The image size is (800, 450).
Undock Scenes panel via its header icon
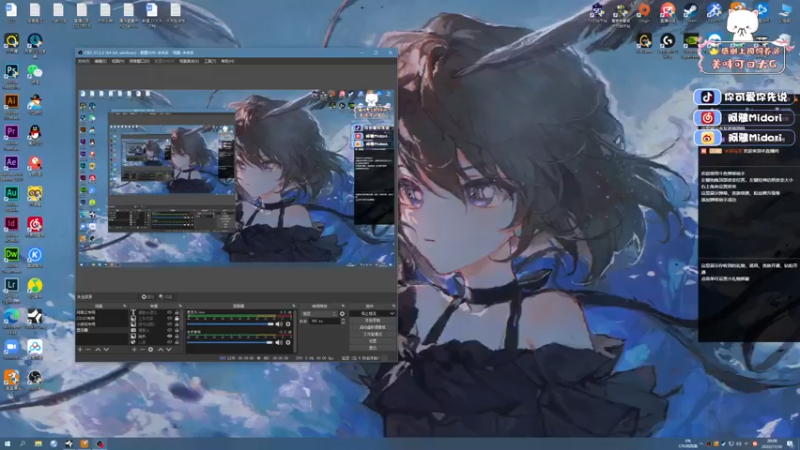pyautogui.click(x=124, y=306)
